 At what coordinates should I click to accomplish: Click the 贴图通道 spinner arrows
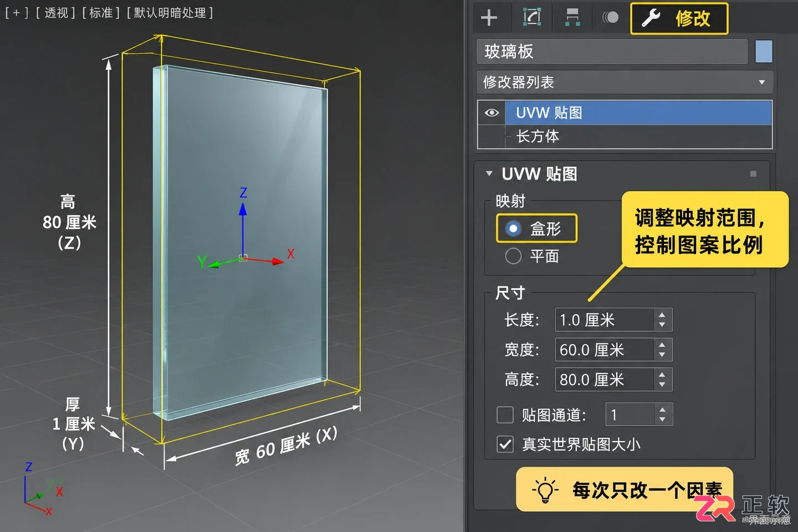coord(663,415)
